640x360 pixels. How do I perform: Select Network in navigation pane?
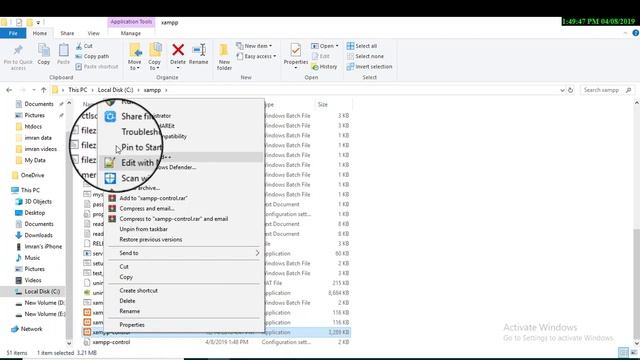[31, 329]
